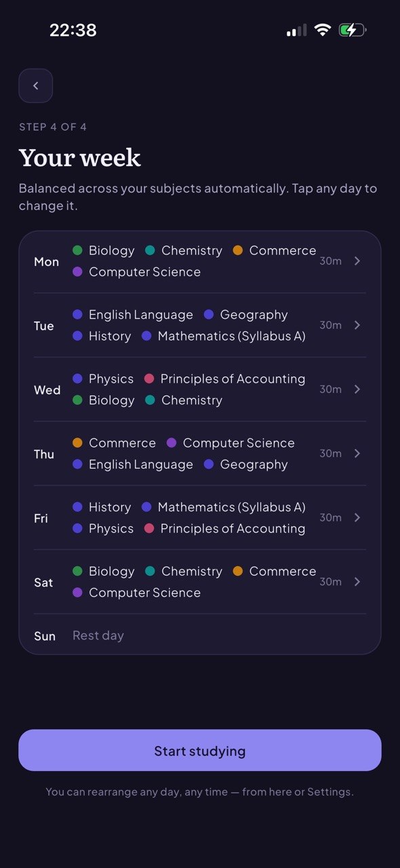The height and width of the screenshot is (868, 400).
Task: Tap green dot beside Monday's Biology
Action: 77,251
